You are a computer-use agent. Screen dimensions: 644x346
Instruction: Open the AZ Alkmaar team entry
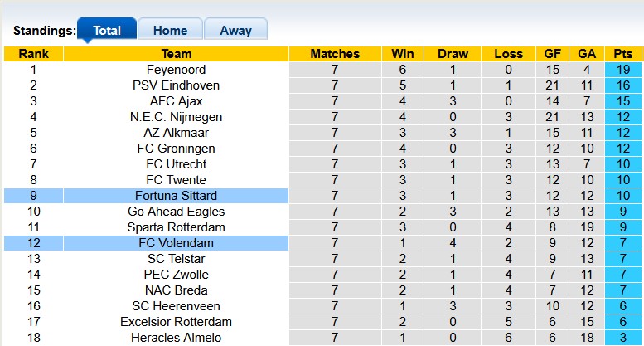(176, 133)
